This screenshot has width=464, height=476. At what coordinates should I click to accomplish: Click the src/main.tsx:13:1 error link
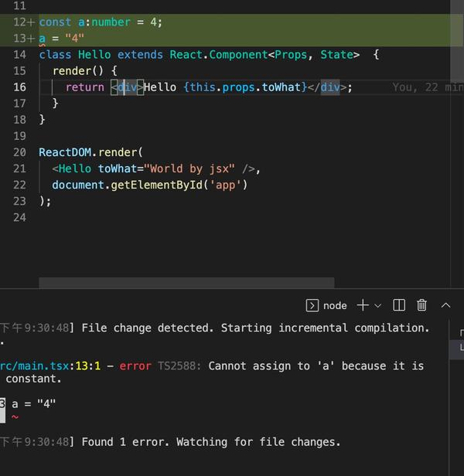click(x=50, y=365)
